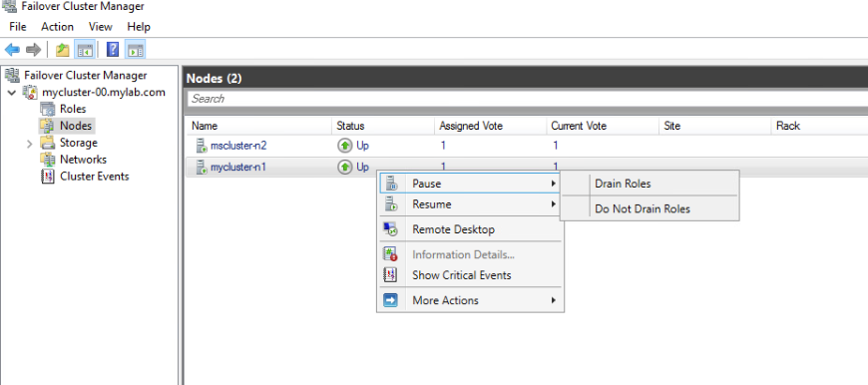868x385 pixels.
Task: Toggle the Show/Hide Action Pane toolbar icon
Action: coord(135,50)
